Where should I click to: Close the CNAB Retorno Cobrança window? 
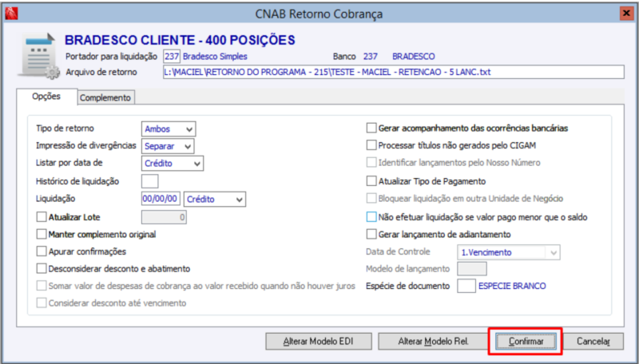[x=626, y=14]
